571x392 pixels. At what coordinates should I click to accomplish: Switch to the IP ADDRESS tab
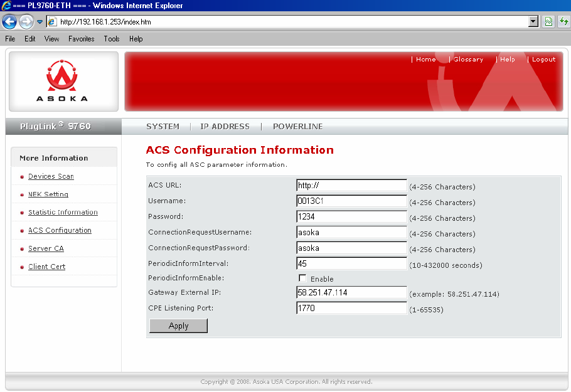click(x=225, y=127)
